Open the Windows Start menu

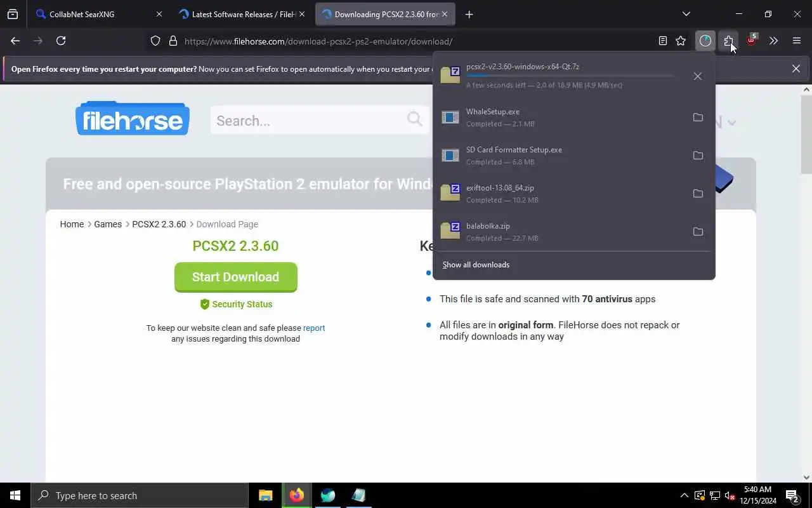click(x=15, y=495)
